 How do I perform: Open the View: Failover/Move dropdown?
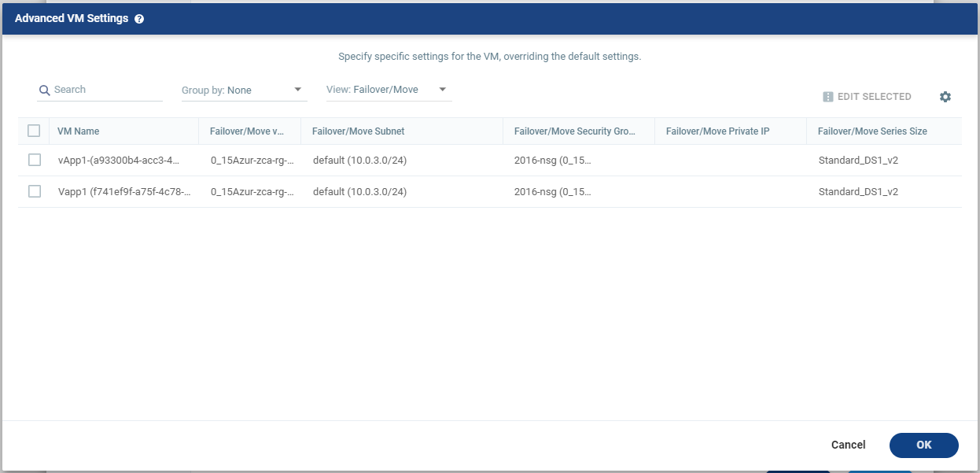point(389,90)
